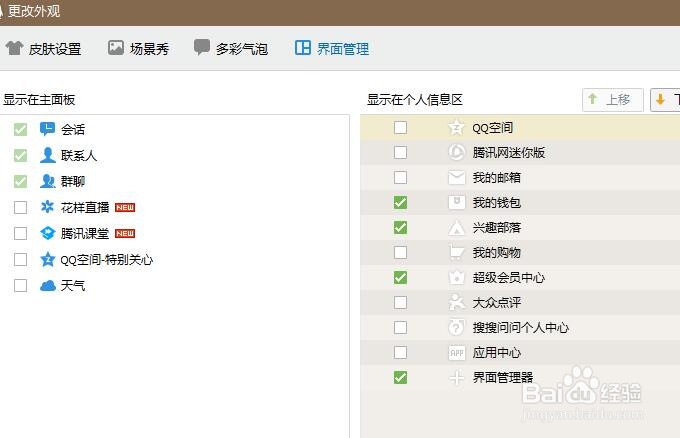Click the triangle icon for 兴趣部落

(x=456, y=227)
